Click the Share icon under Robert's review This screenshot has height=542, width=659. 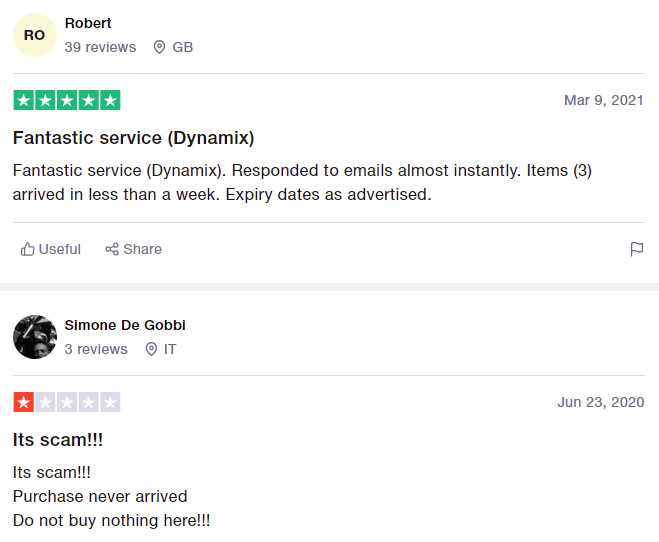coord(112,249)
